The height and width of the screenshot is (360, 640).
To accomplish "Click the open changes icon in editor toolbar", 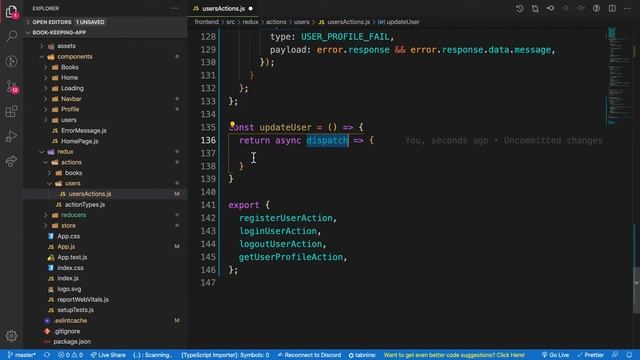I will (535, 9).
